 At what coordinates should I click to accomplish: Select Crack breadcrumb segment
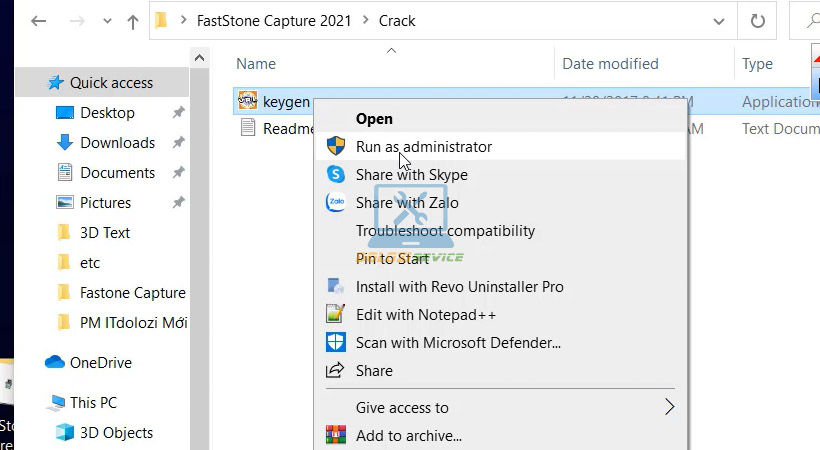(x=397, y=21)
